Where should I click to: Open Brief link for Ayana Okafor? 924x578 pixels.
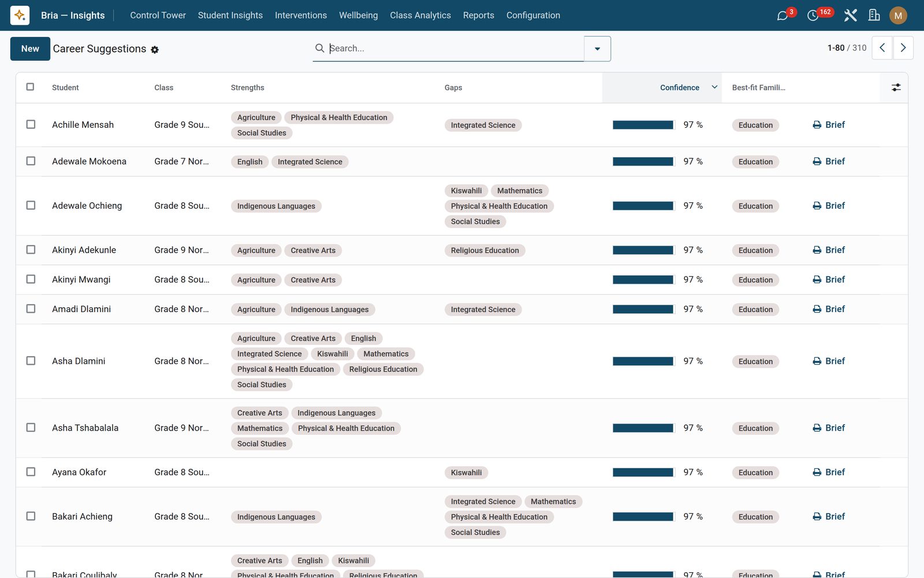pos(829,472)
